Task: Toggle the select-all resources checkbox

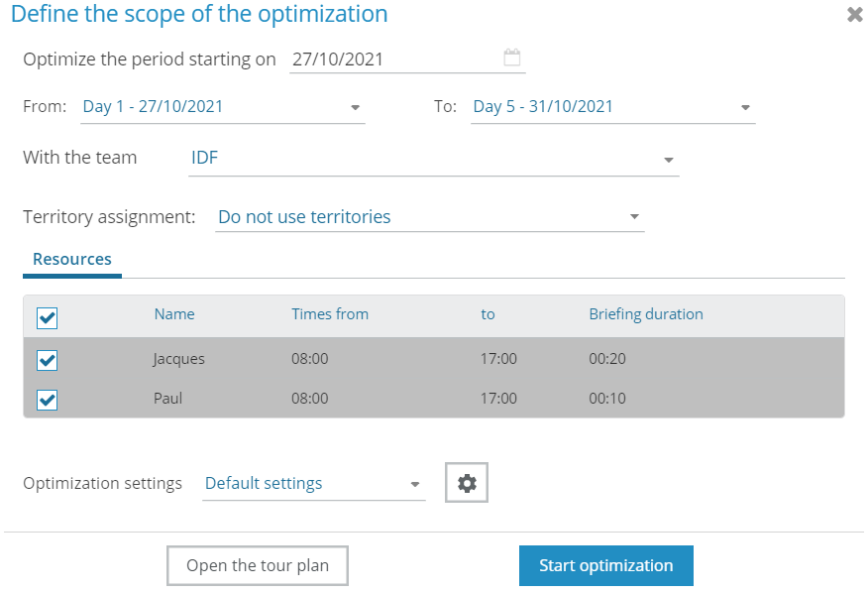Action: [x=47, y=318]
